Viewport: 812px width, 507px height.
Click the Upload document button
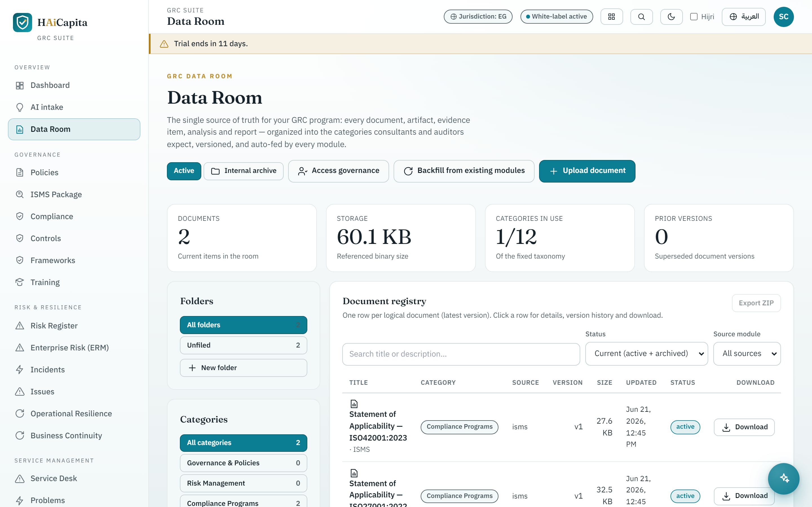pos(587,171)
